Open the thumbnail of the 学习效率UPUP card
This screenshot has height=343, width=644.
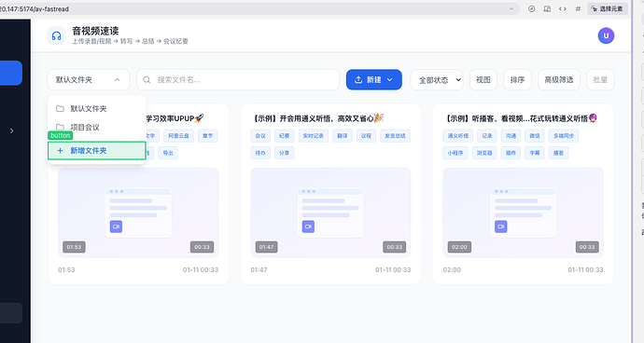(138, 213)
